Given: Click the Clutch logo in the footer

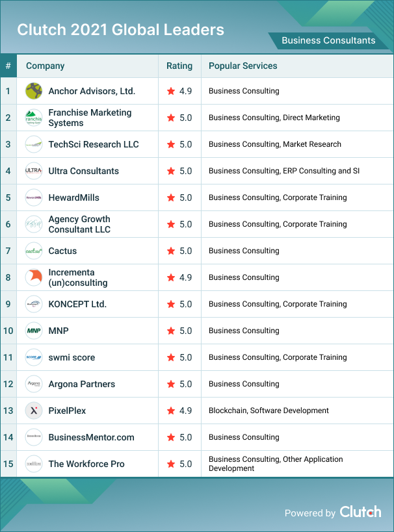Looking at the screenshot, I should coord(360,512).
